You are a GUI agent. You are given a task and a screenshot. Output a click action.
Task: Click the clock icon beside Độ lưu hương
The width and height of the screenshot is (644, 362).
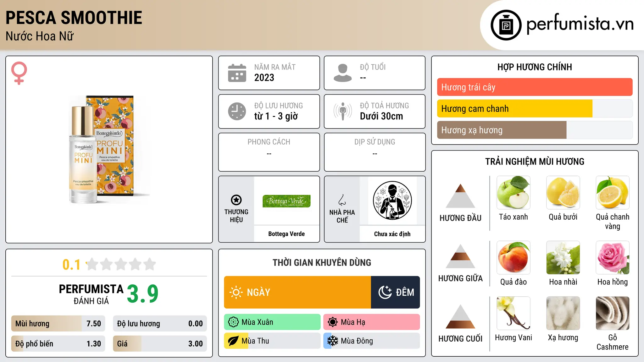click(x=237, y=111)
